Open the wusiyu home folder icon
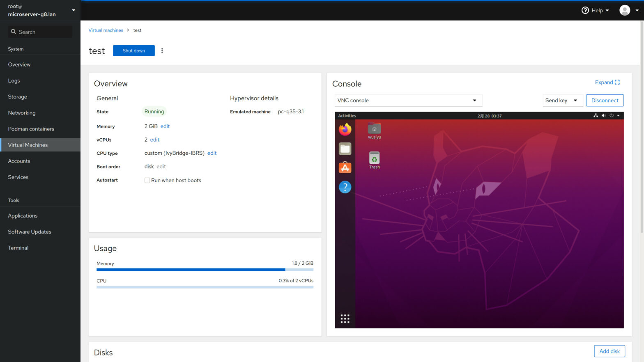 pos(374,130)
